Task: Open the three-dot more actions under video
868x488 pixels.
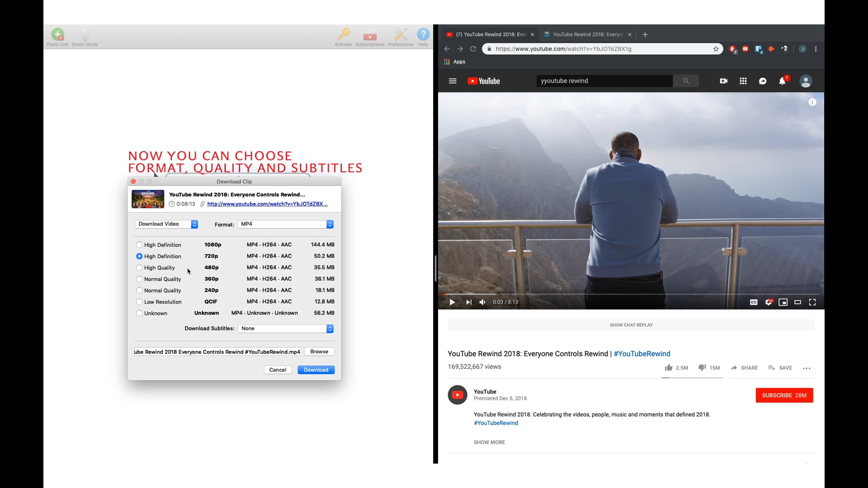Action: [x=807, y=368]
